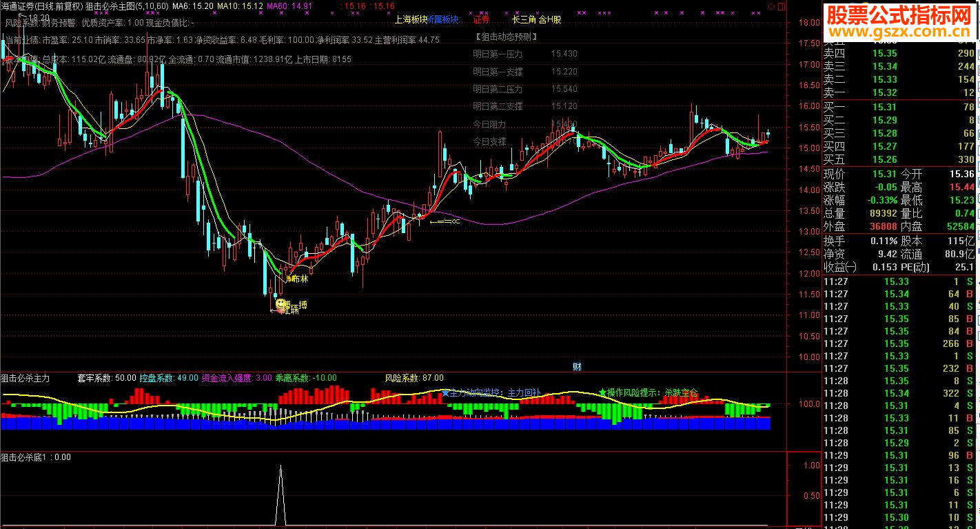Select the 风险系数: 87.00 readout
980x529 pixels.
click(414, 378)
